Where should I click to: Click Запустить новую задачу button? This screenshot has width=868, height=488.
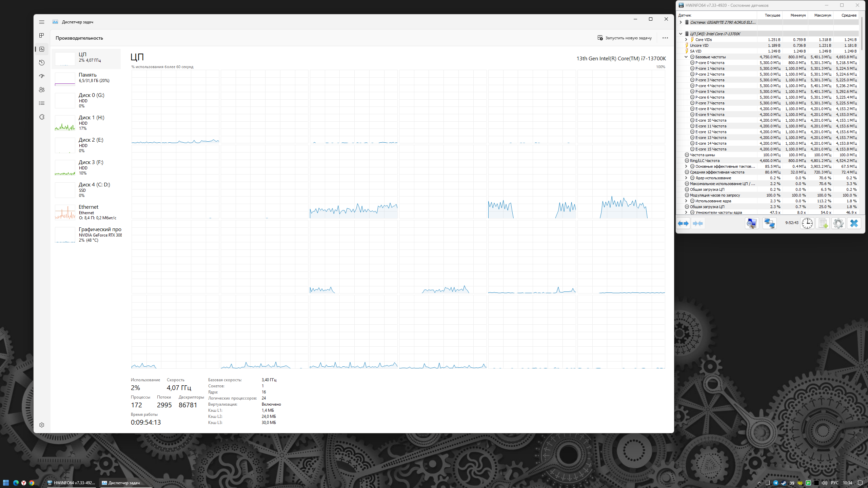click(x=625, y=38)
